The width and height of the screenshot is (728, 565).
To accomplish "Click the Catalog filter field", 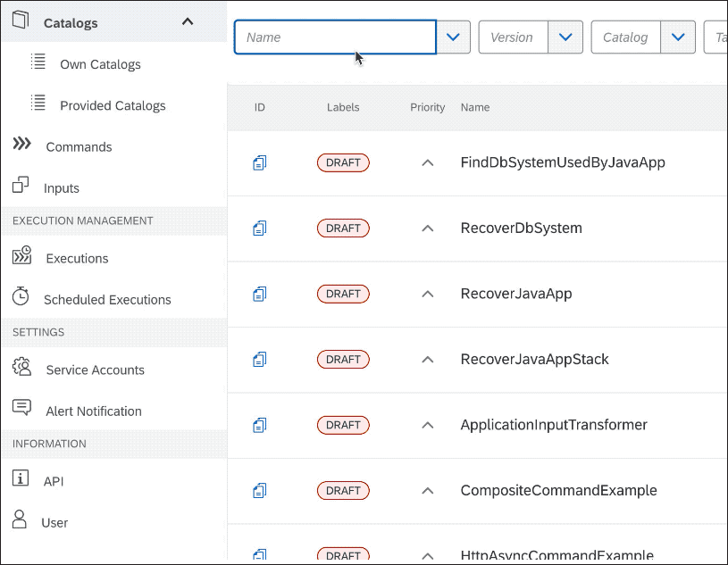I will tap(626, 37).
